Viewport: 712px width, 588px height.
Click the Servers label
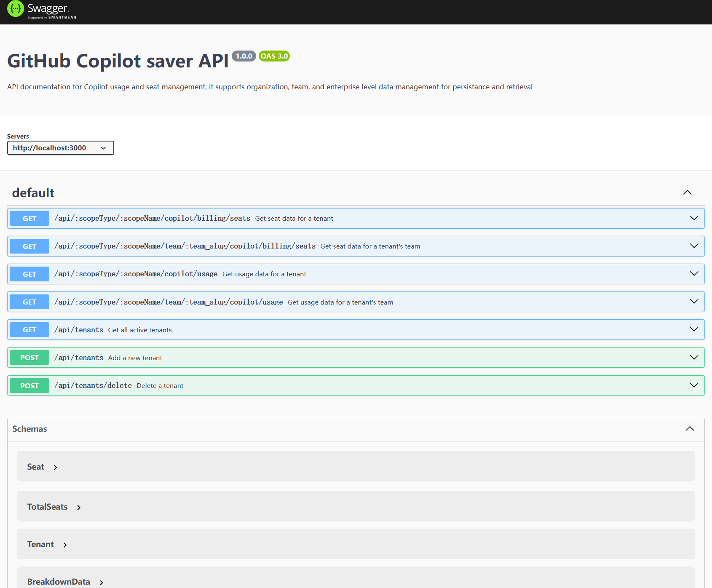point(18,136)
